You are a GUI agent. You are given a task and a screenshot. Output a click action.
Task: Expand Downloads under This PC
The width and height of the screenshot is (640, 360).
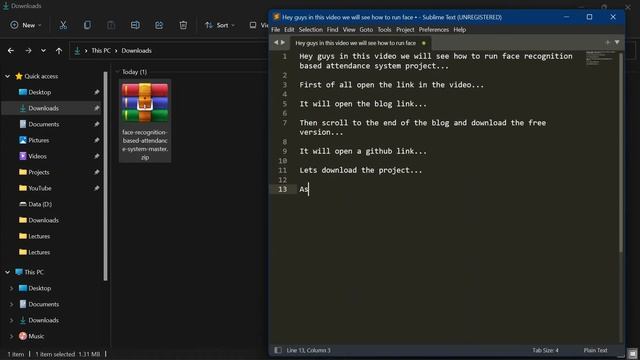[11, 320]
